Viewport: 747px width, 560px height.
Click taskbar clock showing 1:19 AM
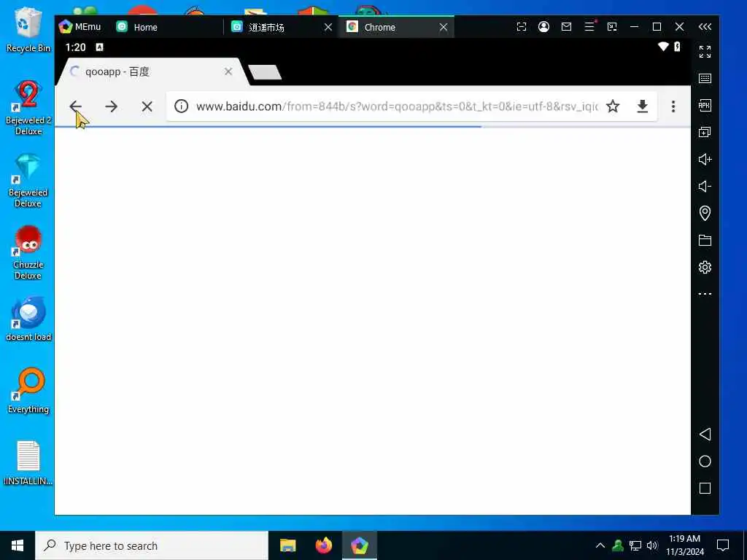click(x=684, y=545)
